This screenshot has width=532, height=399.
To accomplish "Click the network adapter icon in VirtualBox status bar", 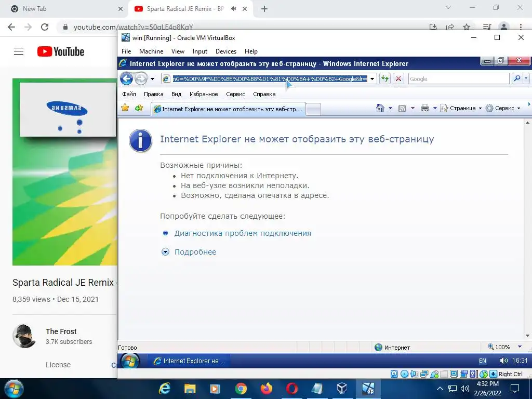I will (x=424, y=374).
